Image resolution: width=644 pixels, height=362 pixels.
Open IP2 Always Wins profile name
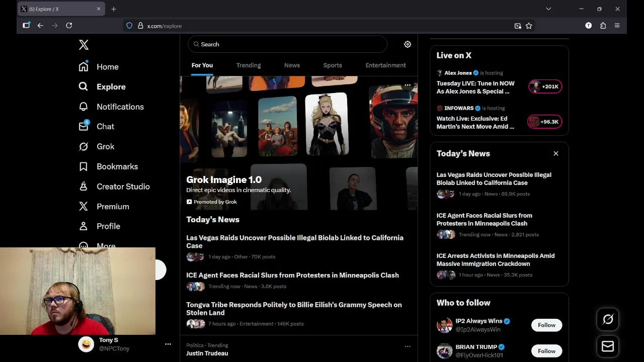click(x=478, y=321)
